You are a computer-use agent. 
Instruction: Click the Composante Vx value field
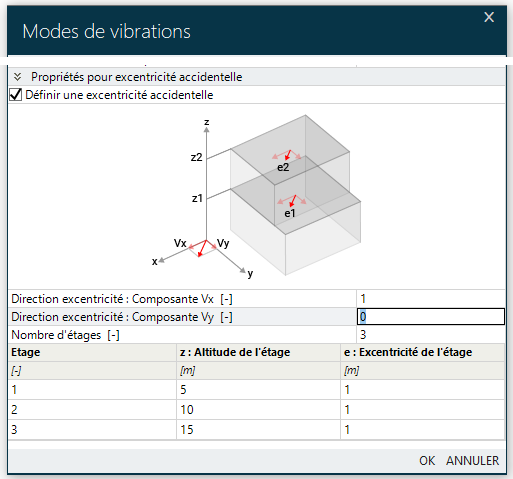click(431, 299)
